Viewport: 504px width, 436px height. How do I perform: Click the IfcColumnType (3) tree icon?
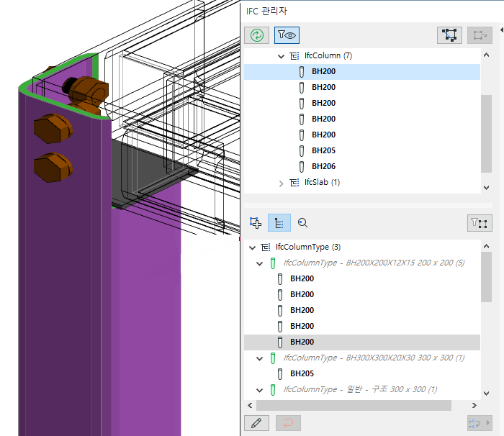[x=266, y=247]
